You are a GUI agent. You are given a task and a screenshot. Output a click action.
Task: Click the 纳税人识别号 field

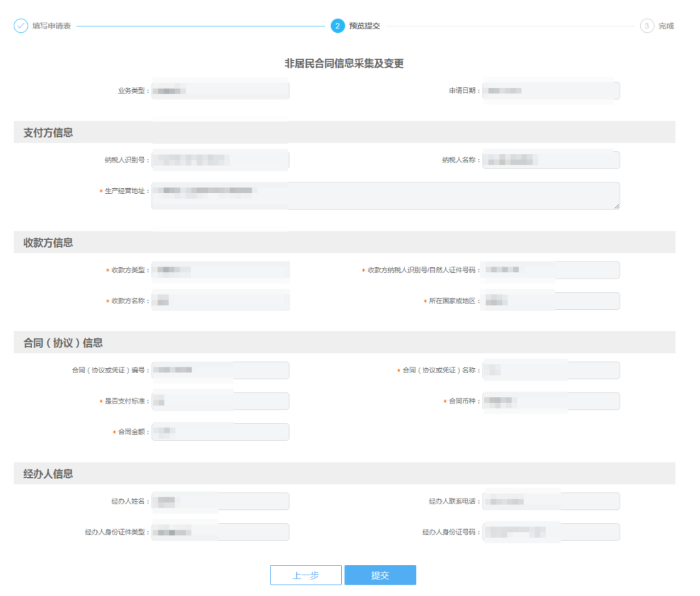221,160
